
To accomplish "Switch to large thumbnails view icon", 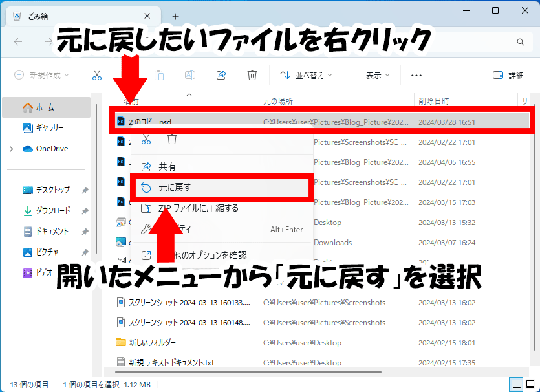I will [530, 385].
